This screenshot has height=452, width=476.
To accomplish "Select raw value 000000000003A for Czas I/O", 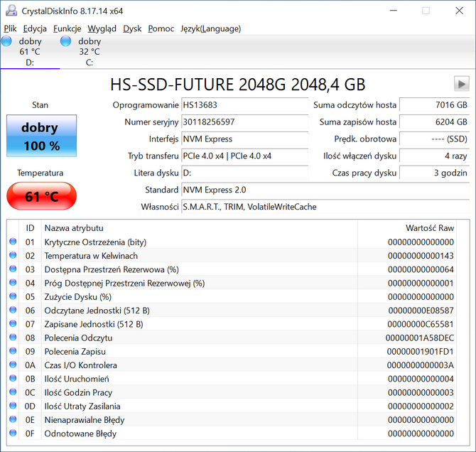I will point(421,365).
